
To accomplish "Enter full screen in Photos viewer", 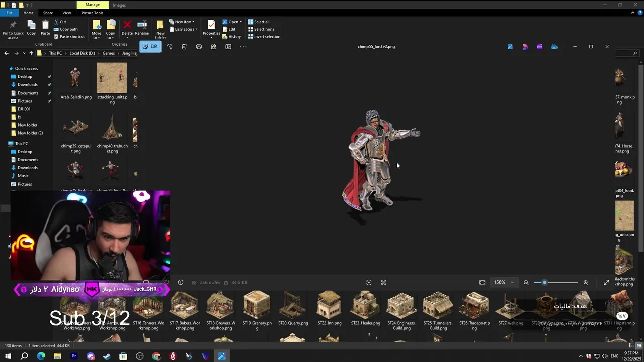I will 606,282.
